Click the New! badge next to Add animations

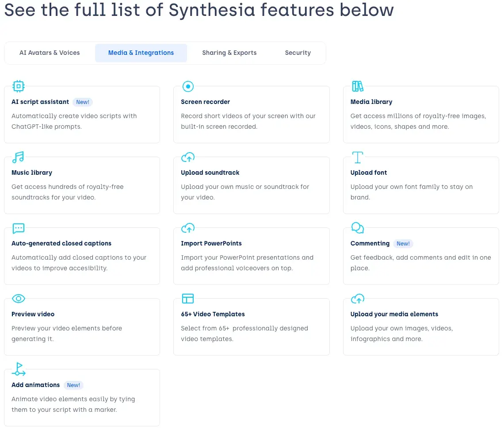click(x=73, y=385)
